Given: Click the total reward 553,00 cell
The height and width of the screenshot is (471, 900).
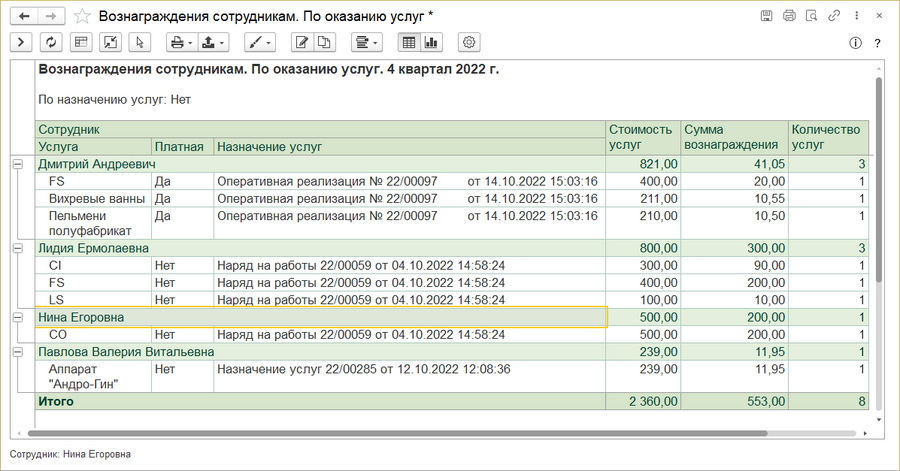Looking at the screenshot, I should pyautogui.click(x=734, y=402).
